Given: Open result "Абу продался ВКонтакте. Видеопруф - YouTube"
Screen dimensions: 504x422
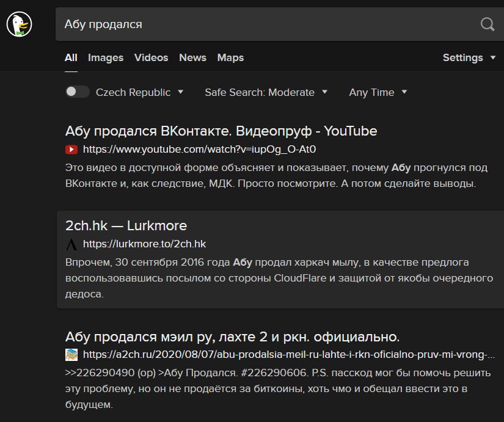Looking at the screenshot, I should pyautogui.click(x=221, y=131).
